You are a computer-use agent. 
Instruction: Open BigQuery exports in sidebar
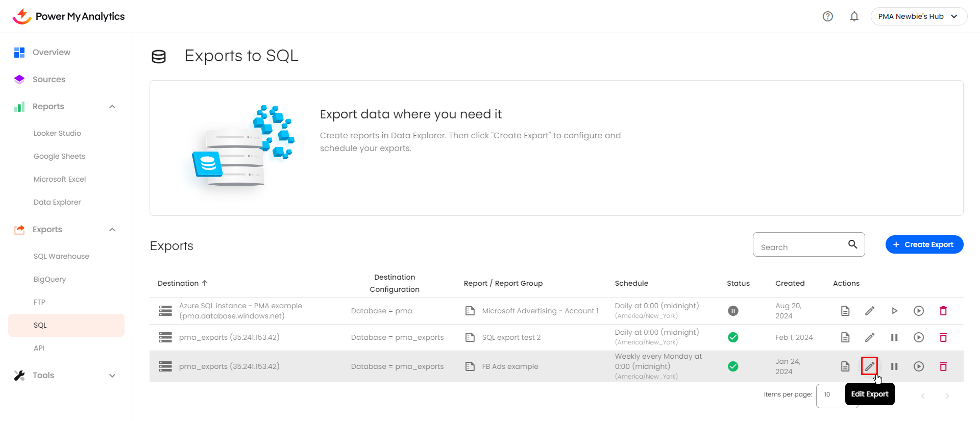click(x=50, y=279)
